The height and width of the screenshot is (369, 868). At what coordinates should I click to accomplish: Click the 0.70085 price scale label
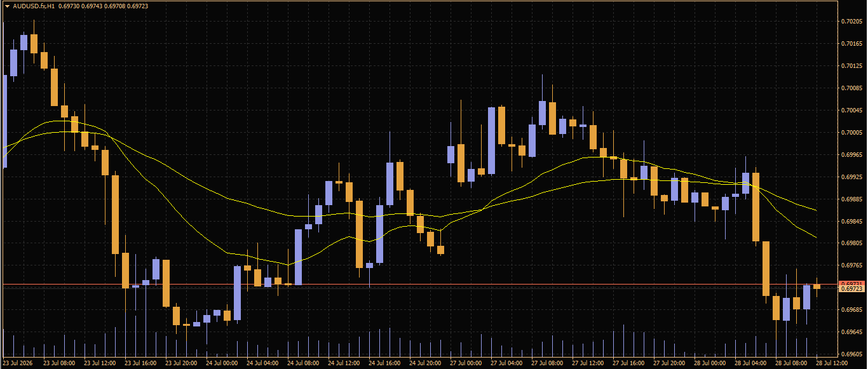(851, 88)
